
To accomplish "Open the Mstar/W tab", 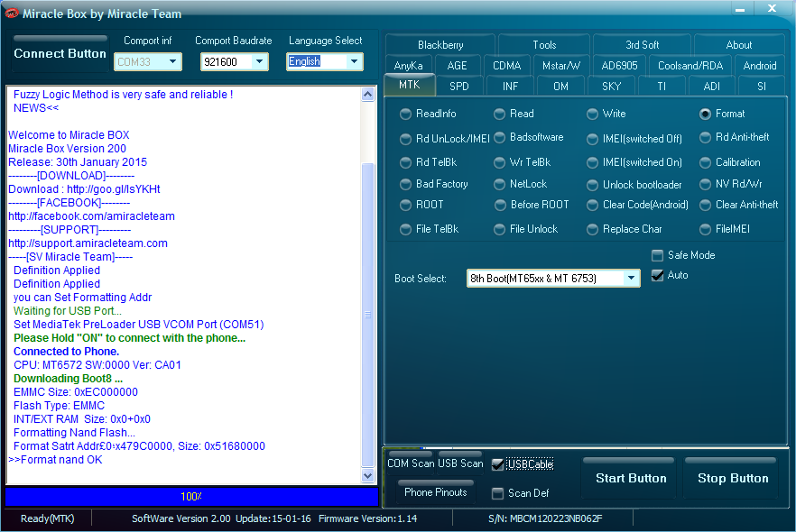I will pos(561,66).
